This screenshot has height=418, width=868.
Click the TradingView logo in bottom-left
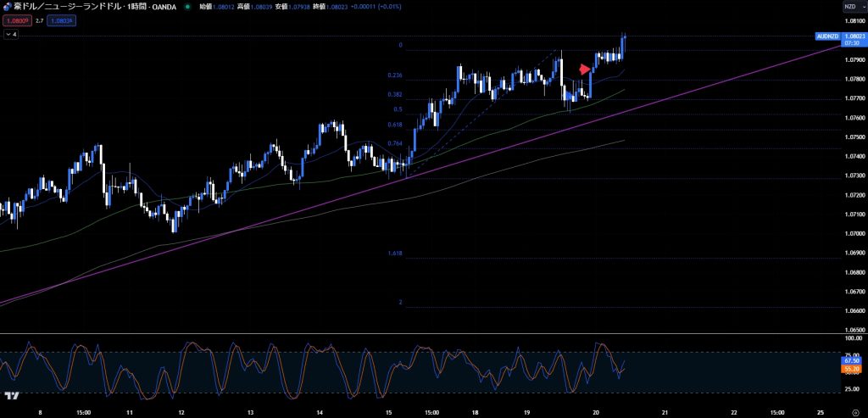pyautogui.click(x=12, y=396)
